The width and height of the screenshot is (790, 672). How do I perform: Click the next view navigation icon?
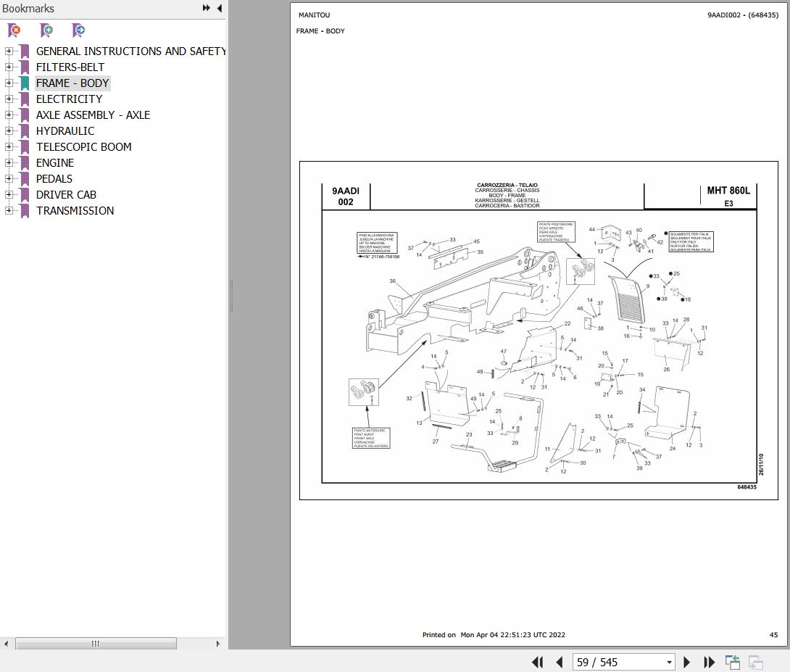[756, 662]
